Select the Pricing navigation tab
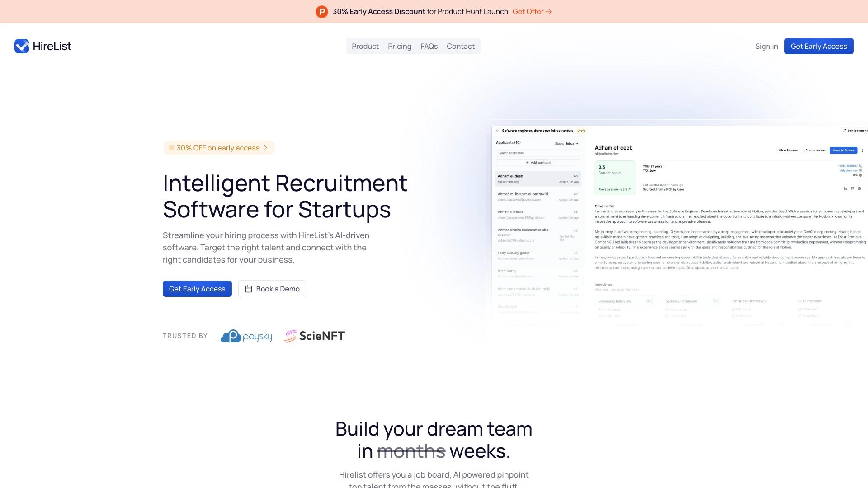 pos(400,46)
